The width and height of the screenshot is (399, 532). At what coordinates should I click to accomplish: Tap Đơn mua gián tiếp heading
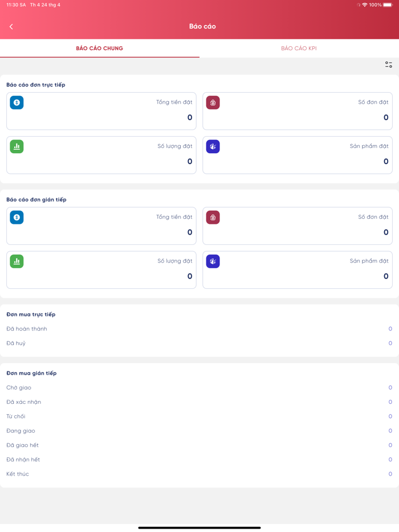(31, 373)
